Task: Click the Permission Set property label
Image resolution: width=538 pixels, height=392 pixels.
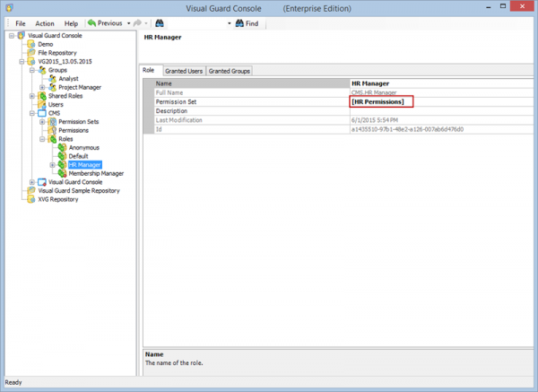Action: (176, 101)
